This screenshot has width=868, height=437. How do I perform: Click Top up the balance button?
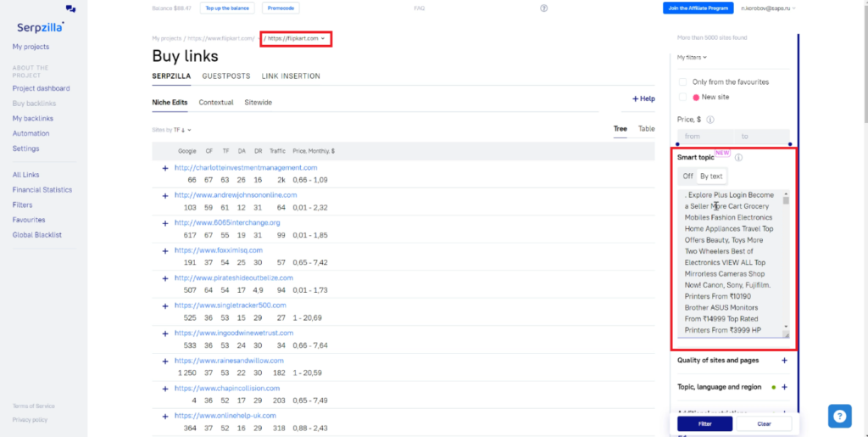227,8
